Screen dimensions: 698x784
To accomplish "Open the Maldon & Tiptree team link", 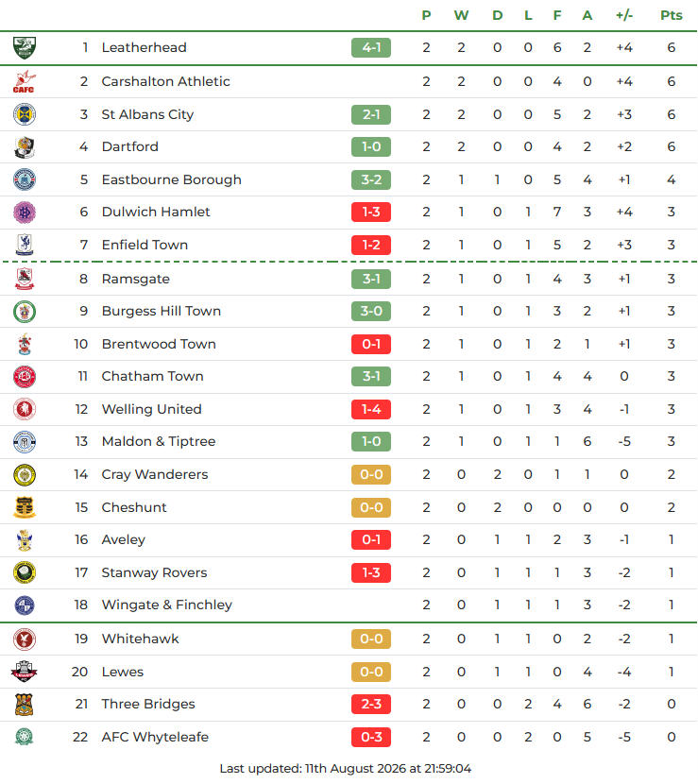I will point(159,441).
